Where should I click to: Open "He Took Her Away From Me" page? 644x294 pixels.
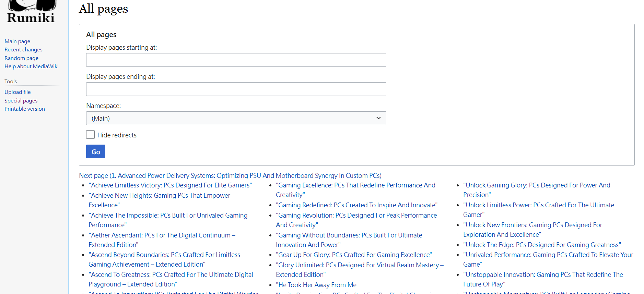[x=316, y=285]
